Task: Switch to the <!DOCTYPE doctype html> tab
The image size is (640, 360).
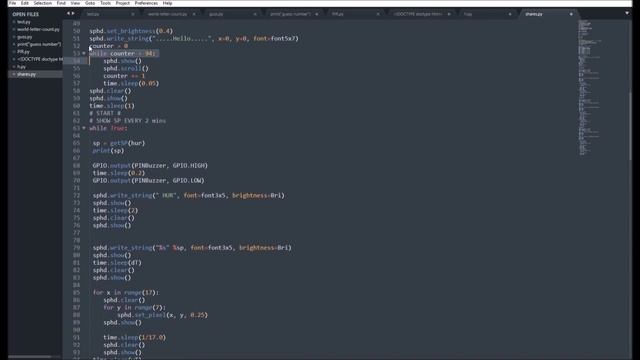Action: coord(418,14)
